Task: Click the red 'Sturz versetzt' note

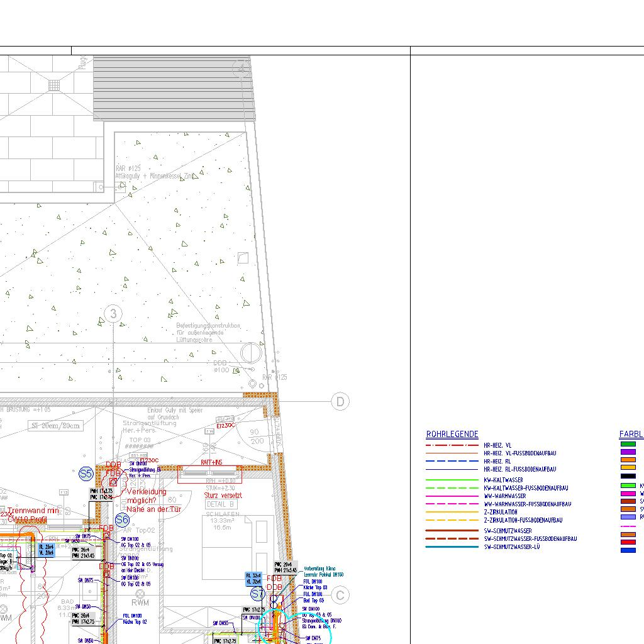Action: (223, 496)
